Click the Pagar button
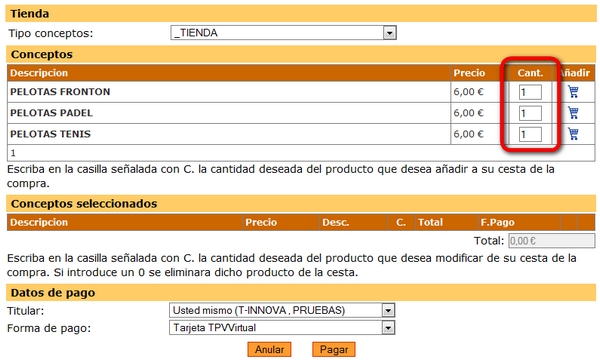The height and width of the screenshot is (363, 600). 334,350
